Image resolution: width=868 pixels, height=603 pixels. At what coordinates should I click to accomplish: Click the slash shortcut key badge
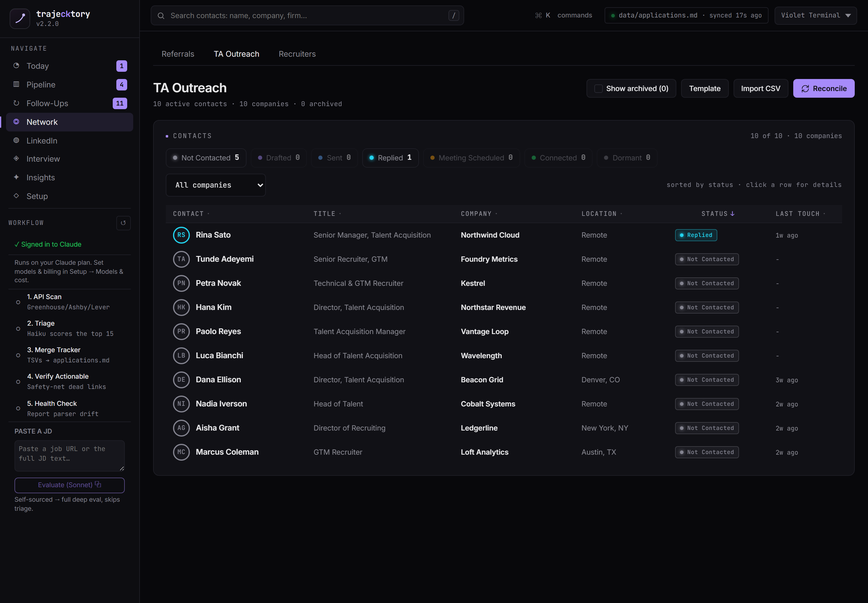pyautogui.click(x=454, y=15)
